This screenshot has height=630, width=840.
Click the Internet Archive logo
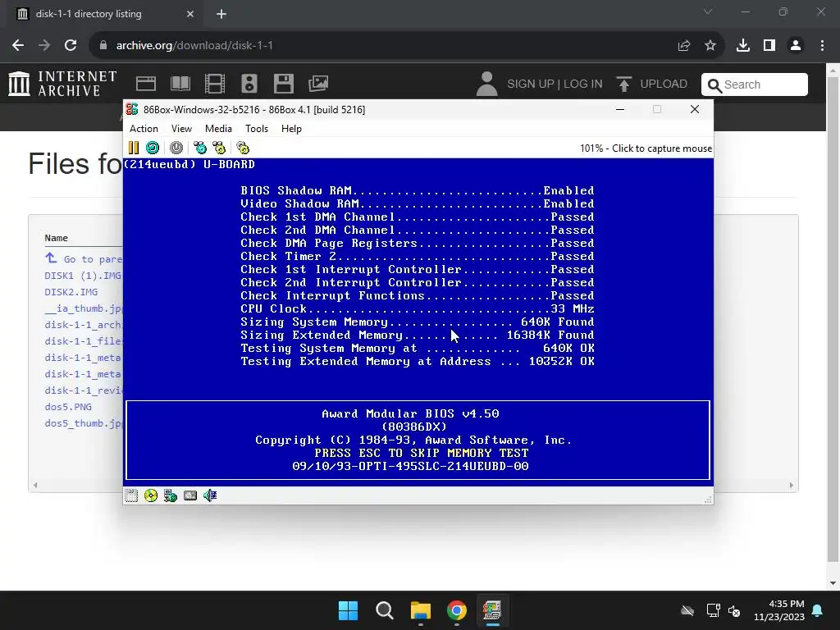click(x=62, y=84)
